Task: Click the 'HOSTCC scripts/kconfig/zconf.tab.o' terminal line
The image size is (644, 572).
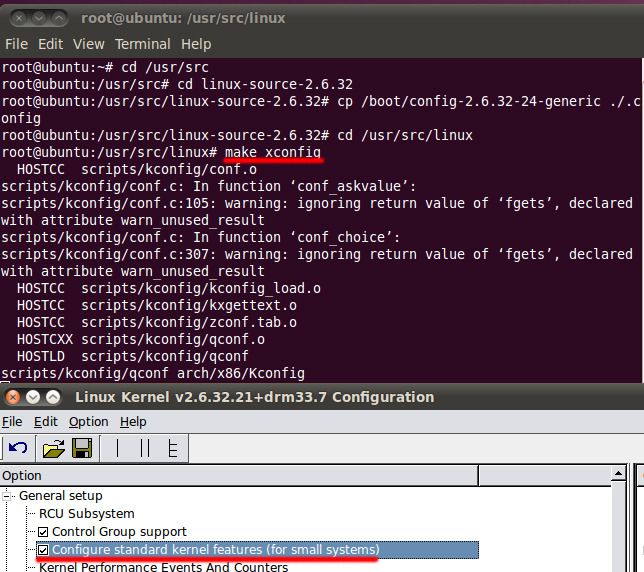Action: coord(156,322)
